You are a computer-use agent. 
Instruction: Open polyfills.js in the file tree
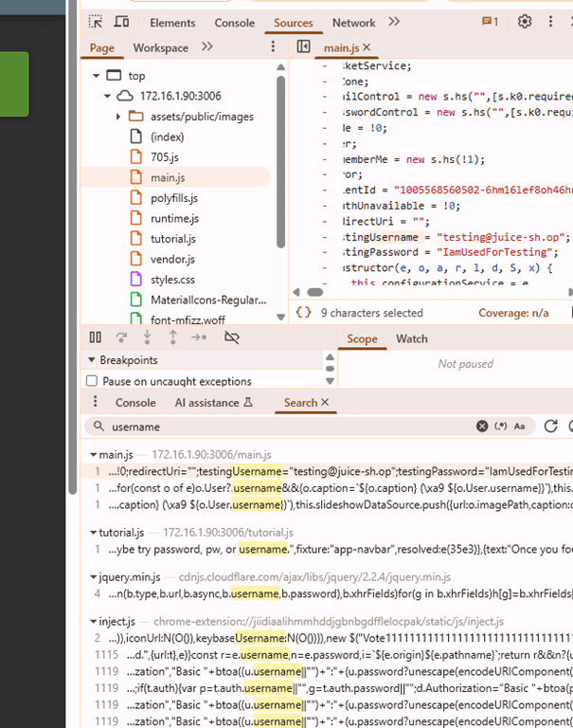(x=174, y=198)
